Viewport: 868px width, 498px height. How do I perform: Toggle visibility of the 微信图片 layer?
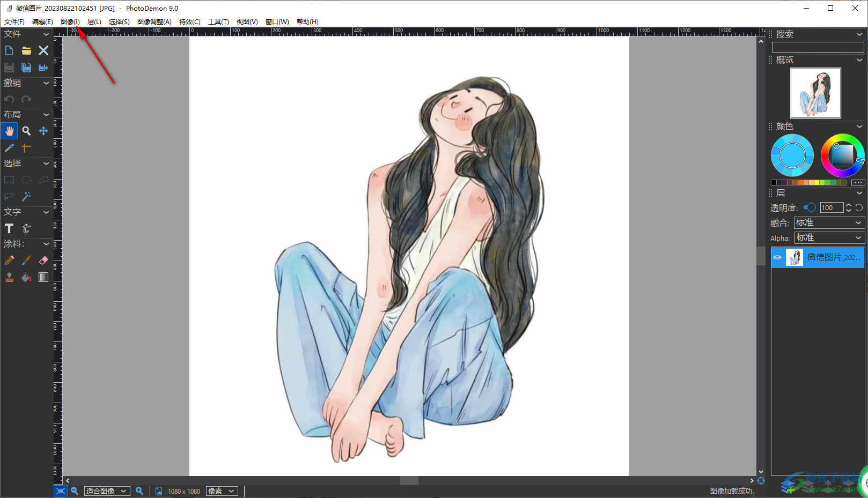[777, 257]
